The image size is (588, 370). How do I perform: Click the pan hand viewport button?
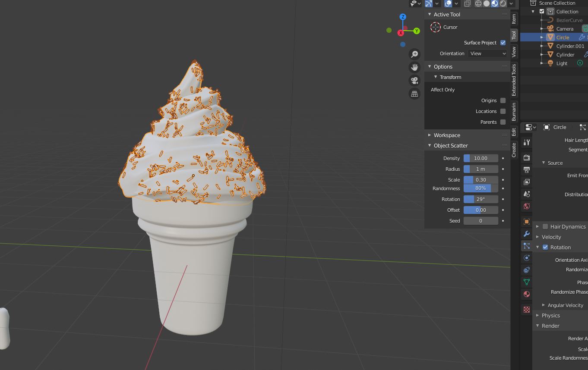[414, 67]
